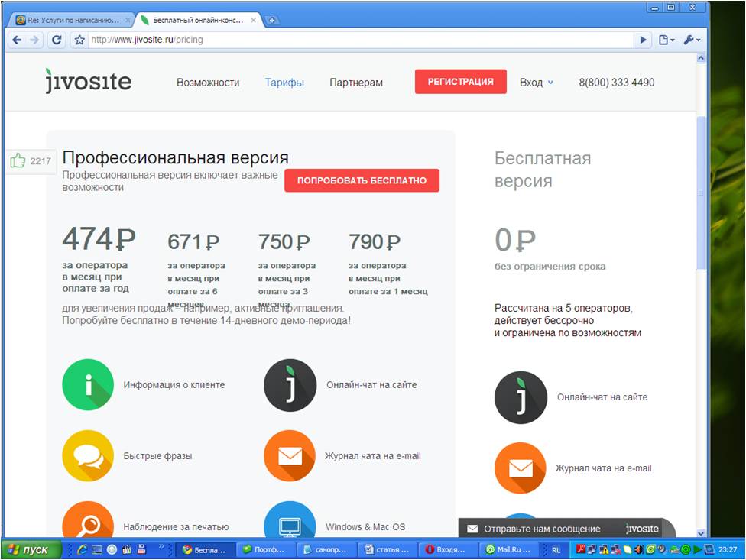Open the Тарифы menu item

click(284, 83)
